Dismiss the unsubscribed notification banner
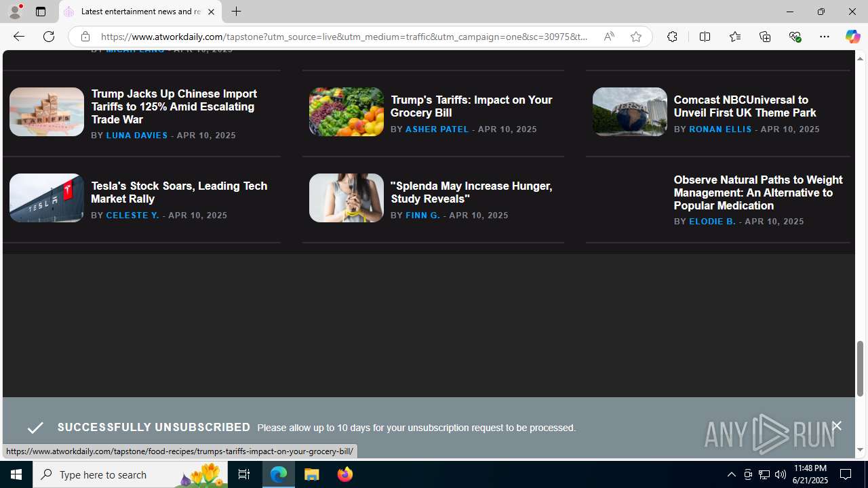Viewport: 868px width, 488px height. pyautogui.click(x=836, y=426)
